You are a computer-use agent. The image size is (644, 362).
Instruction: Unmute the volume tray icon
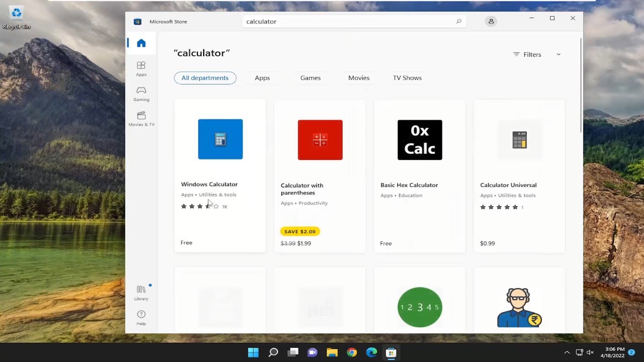click(590, 352)
